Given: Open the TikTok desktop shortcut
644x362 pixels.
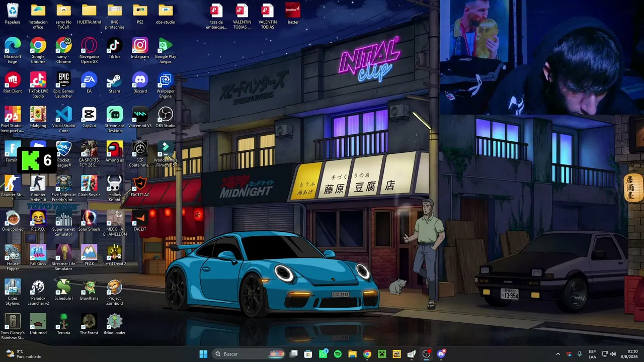Looking at the screenshot, I should pos(115,48).
